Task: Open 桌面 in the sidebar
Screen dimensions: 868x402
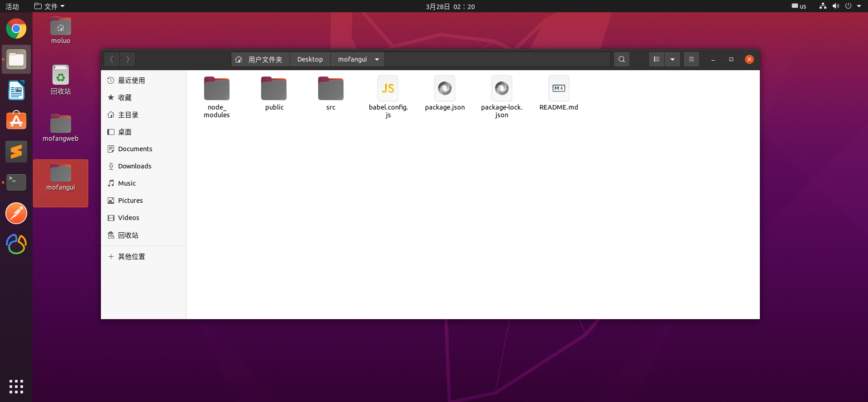Action: [x=143, y=132]
